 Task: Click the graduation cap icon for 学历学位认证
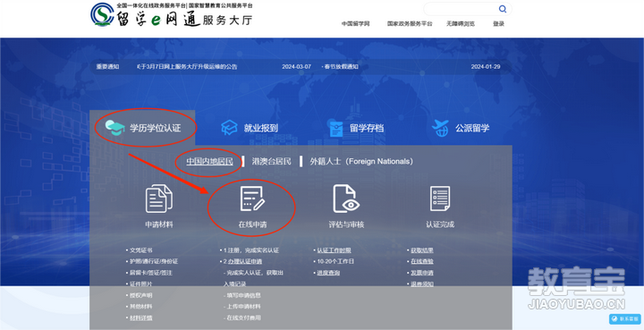point(115,128)
